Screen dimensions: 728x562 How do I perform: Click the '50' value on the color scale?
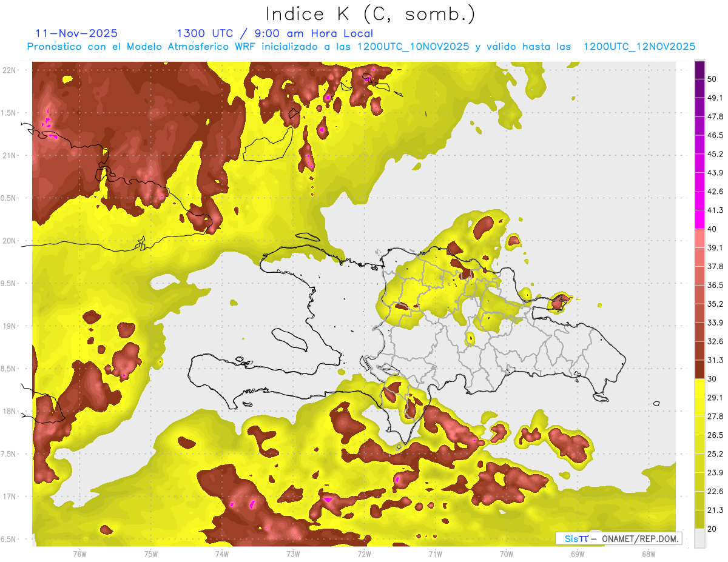pyautogui.click(x=712, y=79)
